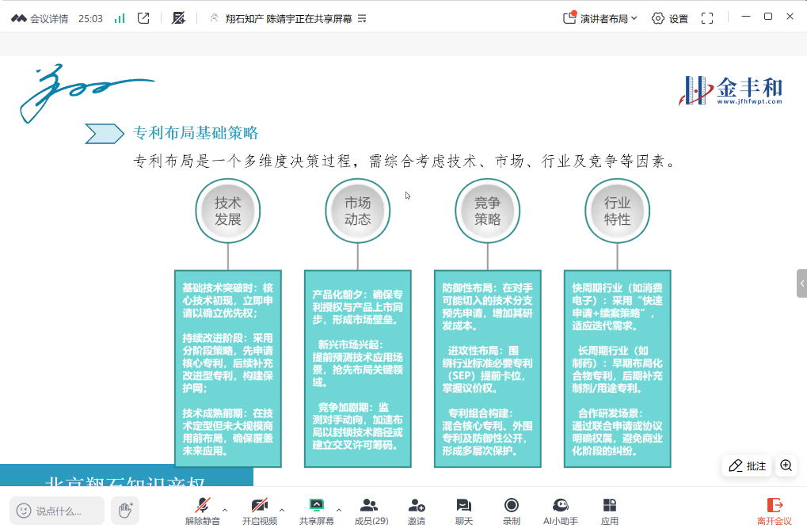The height and width of the screenshot is (532, 807).
Task: Open 会议详情 meeting details
Action: pyautogui.click(x=40, y=18)
